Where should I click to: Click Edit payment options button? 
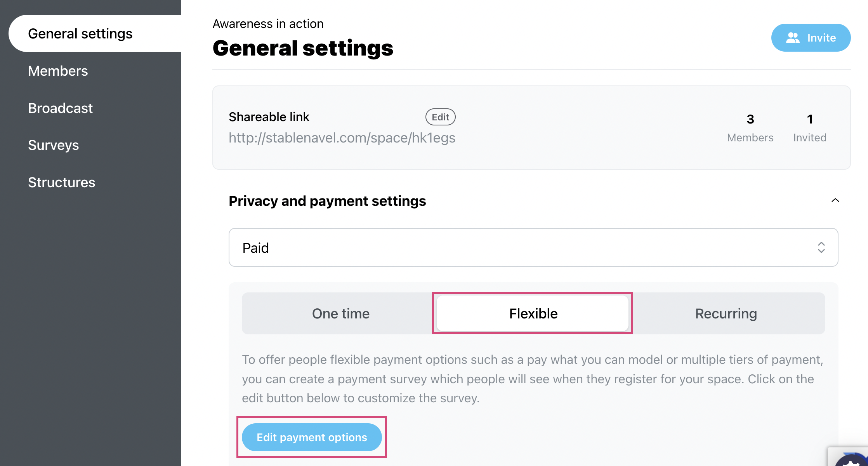tap(312, 437)
